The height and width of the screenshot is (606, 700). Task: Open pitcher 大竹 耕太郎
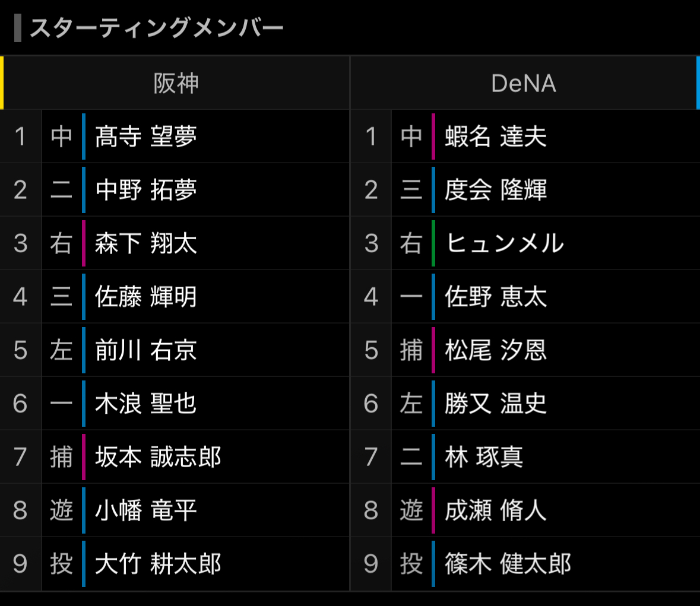pyautogui.click(x=158, y=564)
